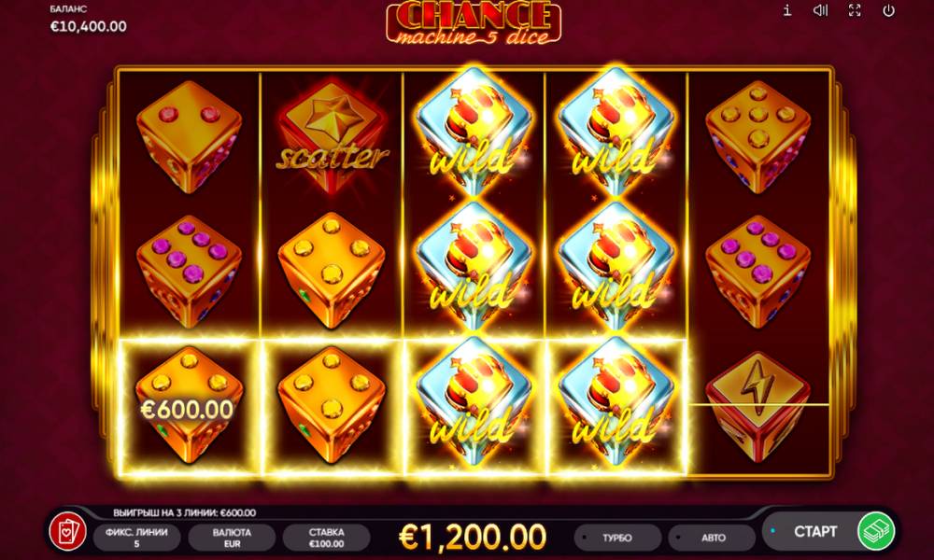Image resolution: width=934 pixels, height=560 pixels.
Task: Open the Валюта EUR currency selector
Action: point(232,538)
